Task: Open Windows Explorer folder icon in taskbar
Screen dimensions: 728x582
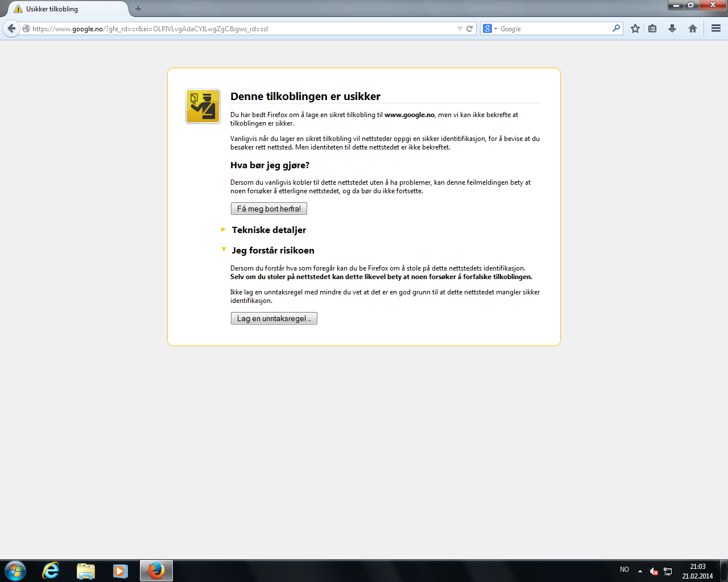Action: (86, 571)
